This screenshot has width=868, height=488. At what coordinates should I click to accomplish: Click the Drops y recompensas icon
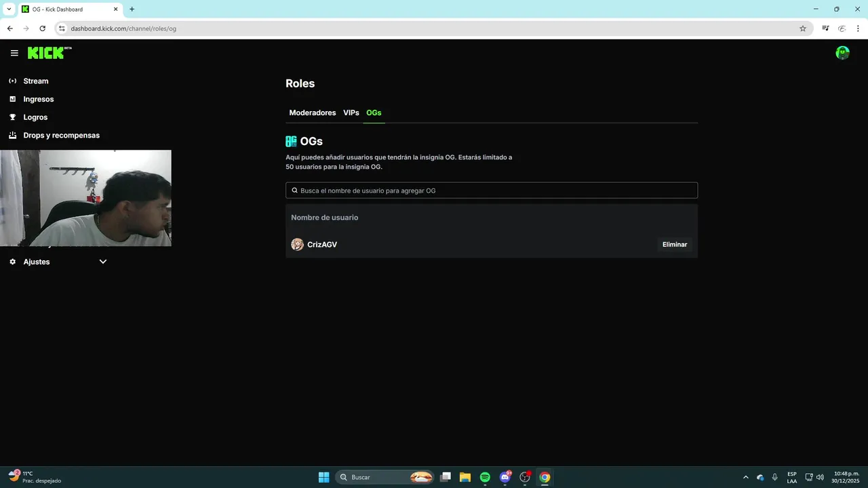coord(12,135)
